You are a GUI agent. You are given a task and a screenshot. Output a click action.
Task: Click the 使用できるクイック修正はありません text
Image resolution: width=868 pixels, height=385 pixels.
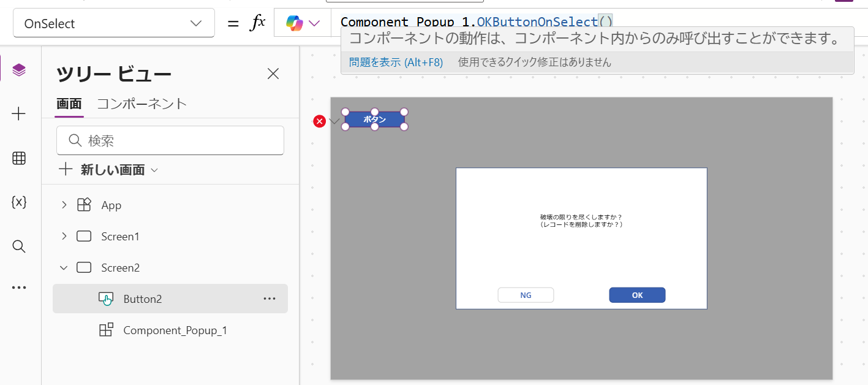point(535,62)
